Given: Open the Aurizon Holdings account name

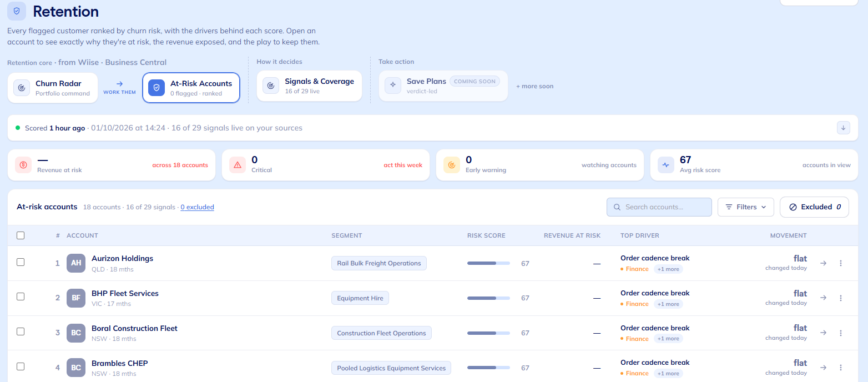Looking at the screenshot, I should [122, 258].
